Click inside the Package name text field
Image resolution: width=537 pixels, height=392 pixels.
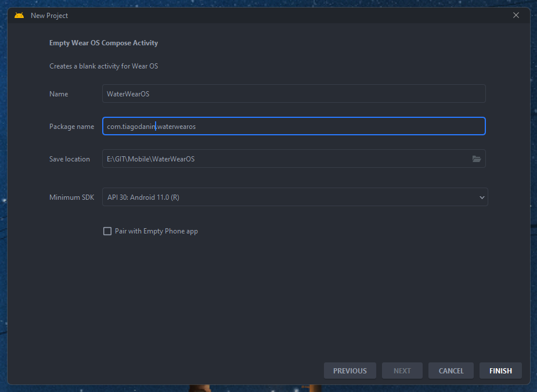pos(293,127)
